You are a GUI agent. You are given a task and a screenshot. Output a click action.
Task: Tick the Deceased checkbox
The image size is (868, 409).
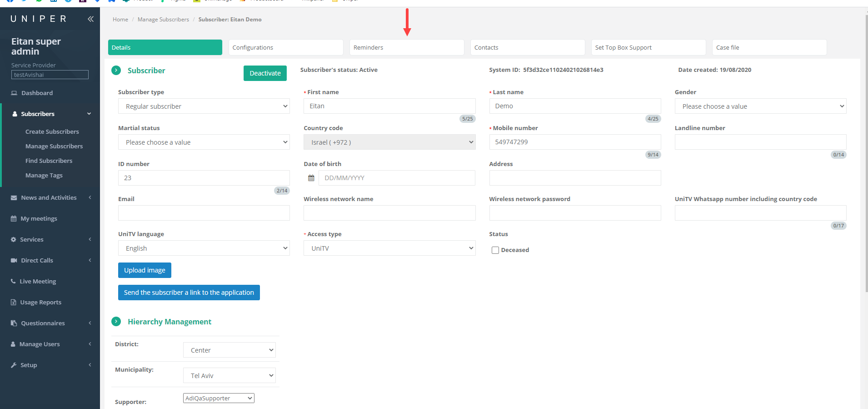tap(495, 250)
